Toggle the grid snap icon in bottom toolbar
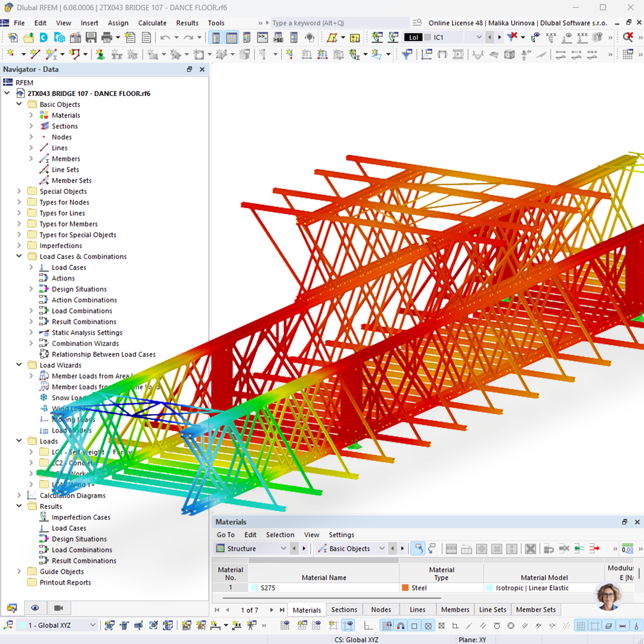This screenshot has width=644, height=644. [x=386, y=626]
